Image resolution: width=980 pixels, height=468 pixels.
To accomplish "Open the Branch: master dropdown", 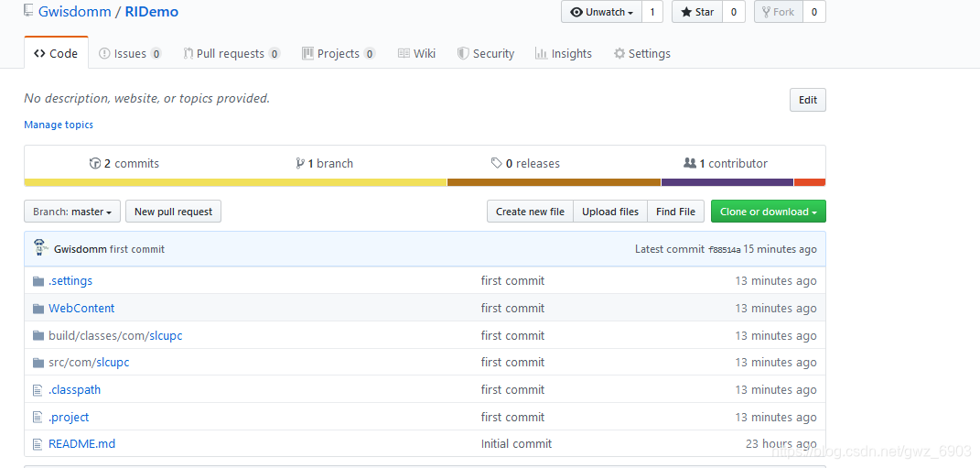I will coord(72,212).
